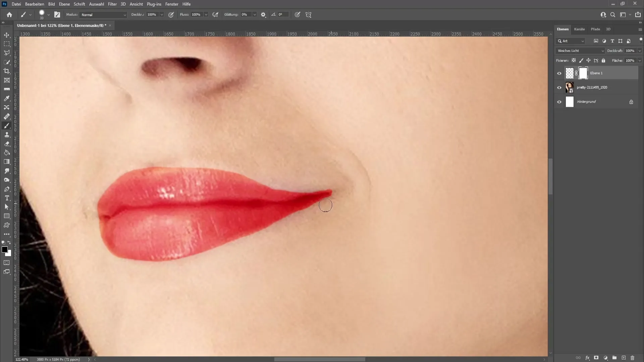Open the Fenster menu
The width and height of the screenshot is (644, 362).
click(172, 4)
